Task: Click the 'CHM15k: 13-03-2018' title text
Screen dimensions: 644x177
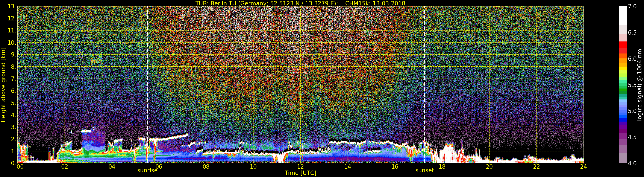Action: coord(375,3)
